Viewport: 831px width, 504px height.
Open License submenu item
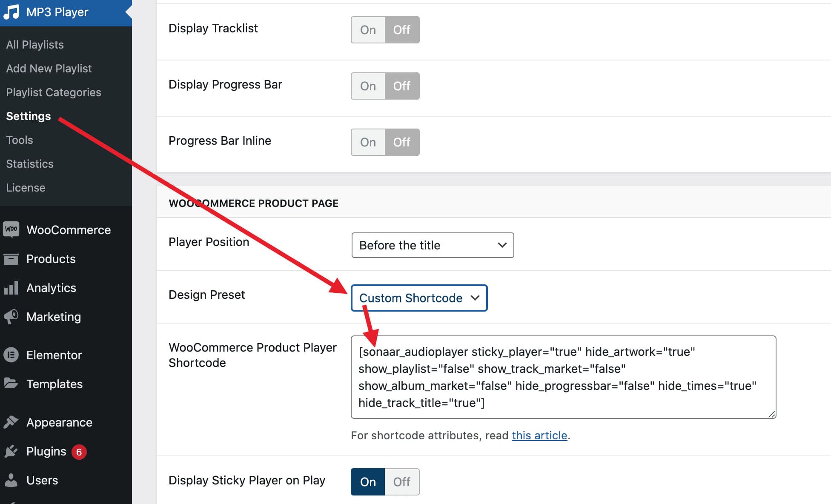[26, 188]
